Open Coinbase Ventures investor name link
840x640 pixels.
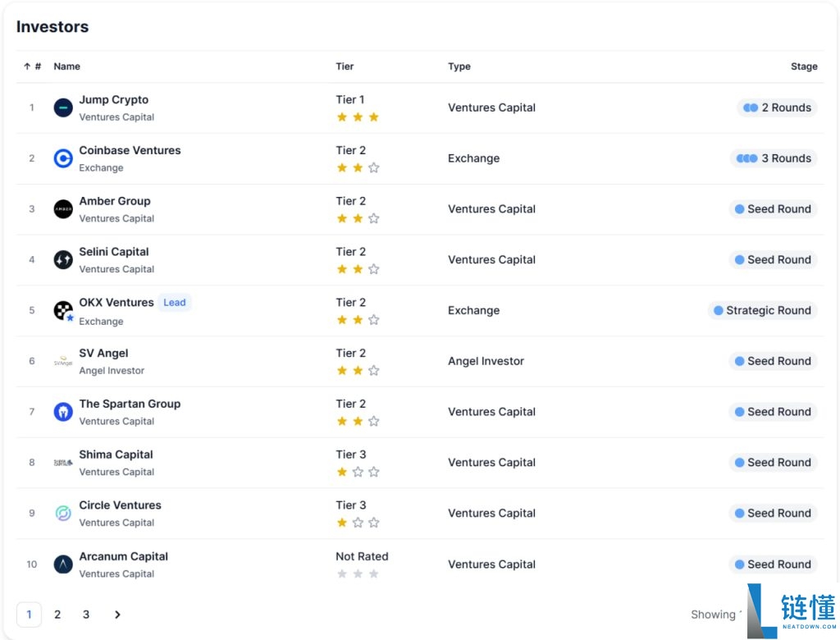130,150
